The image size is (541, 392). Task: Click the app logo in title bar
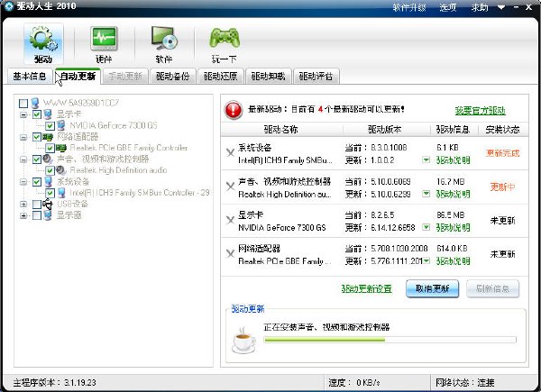pos(9,6)
